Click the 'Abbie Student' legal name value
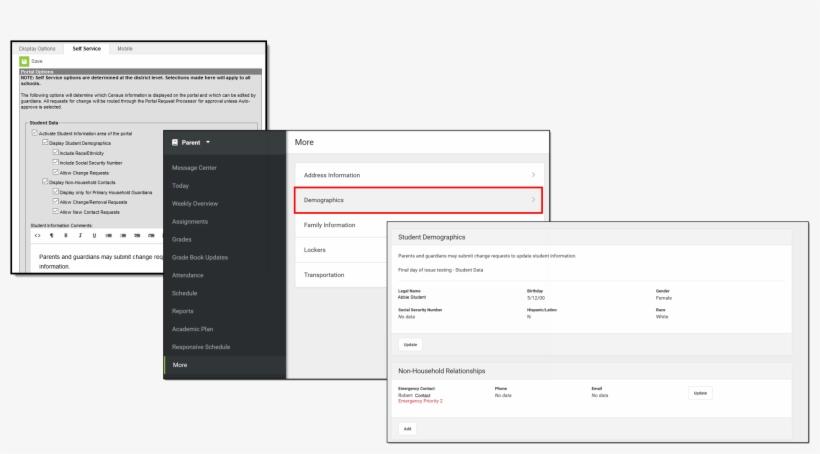Screen dimensions: 820x454 [x=412, y=297]
